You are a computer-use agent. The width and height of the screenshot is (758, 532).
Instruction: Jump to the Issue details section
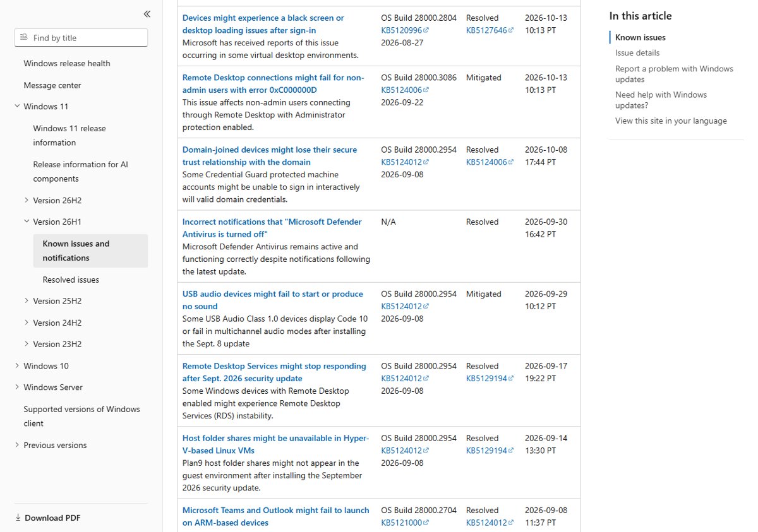[x=637, y=53]
